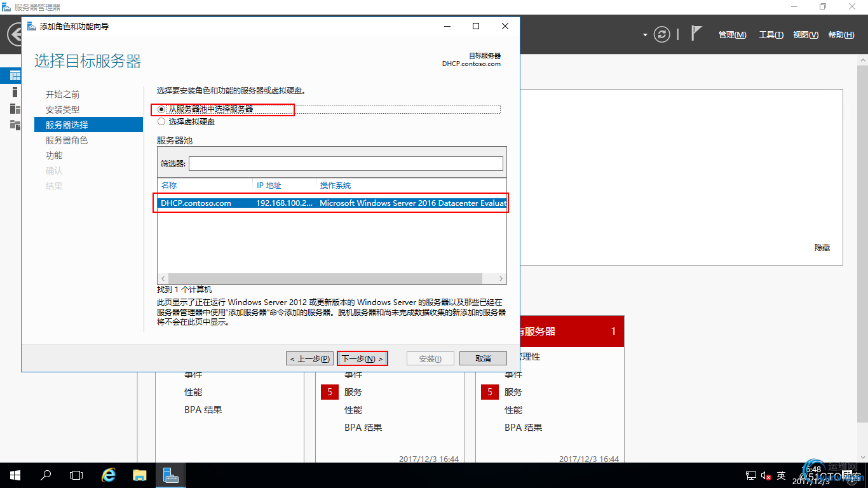Click BPA 结果 in the 所有服务器 tile
This screenshot has height=488, width=868.
(524, 428)
